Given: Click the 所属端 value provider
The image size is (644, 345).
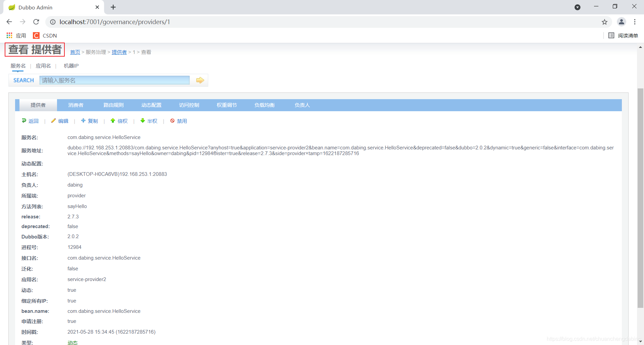Looking at the screenshot, I should 76,196.
